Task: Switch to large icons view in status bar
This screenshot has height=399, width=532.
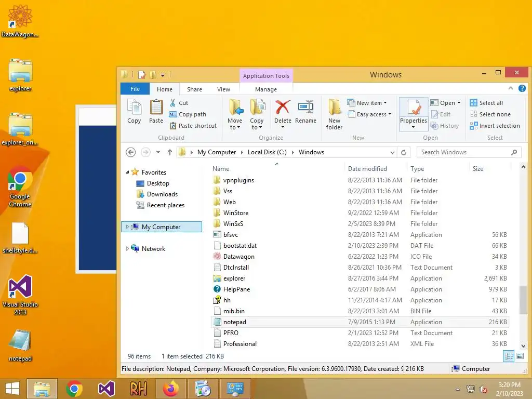Action: pos(520,356)
